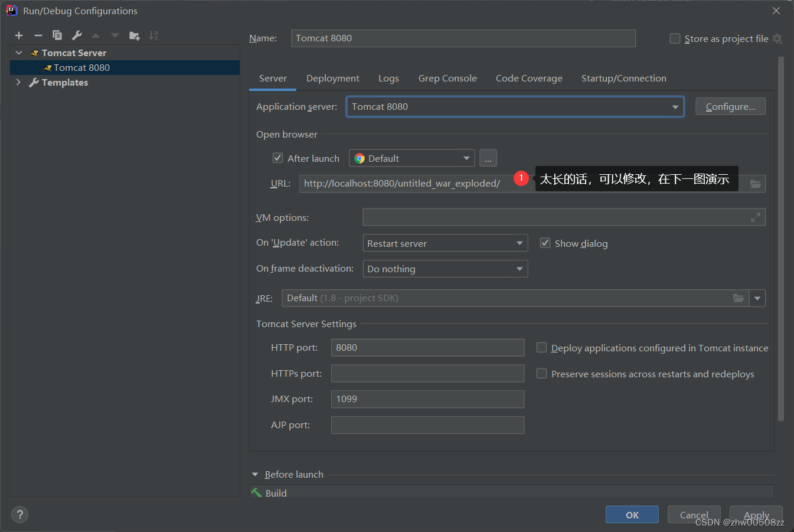Click the gear next to Store as project file
This screenshot has width=794, height=532.
(777, 38)
